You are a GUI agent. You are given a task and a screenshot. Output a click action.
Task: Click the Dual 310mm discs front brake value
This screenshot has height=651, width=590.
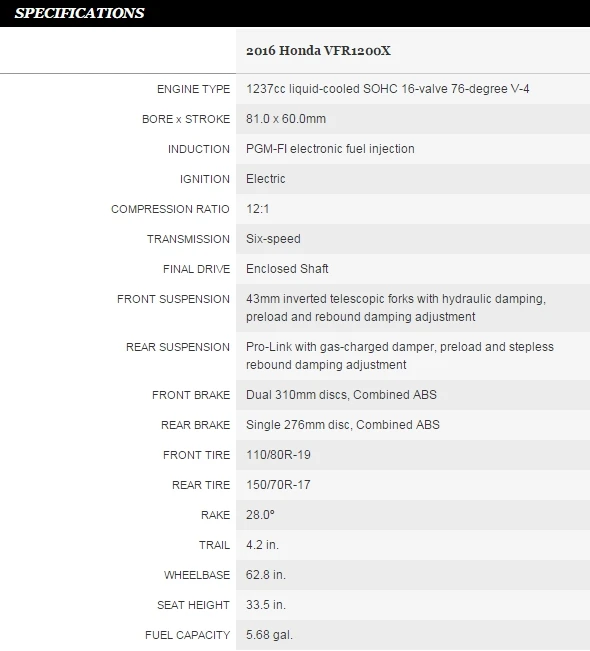click(x=341, y=395)
